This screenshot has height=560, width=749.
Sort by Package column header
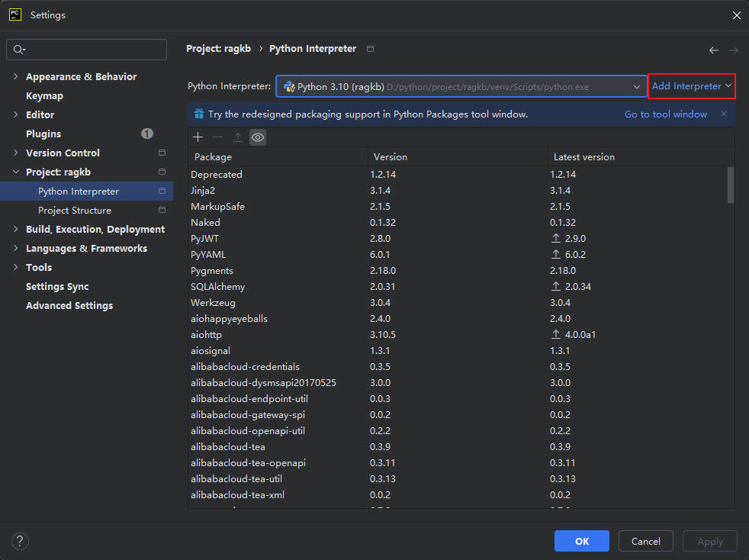[278, 156]
